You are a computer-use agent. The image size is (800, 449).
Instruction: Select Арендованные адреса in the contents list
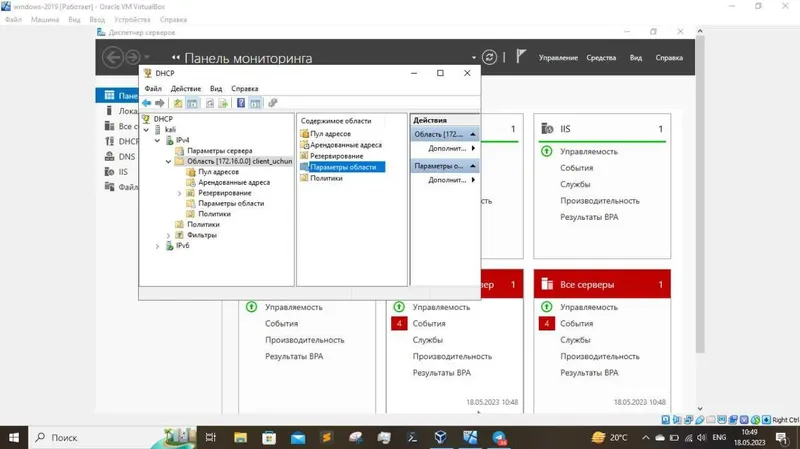(346, 145)
